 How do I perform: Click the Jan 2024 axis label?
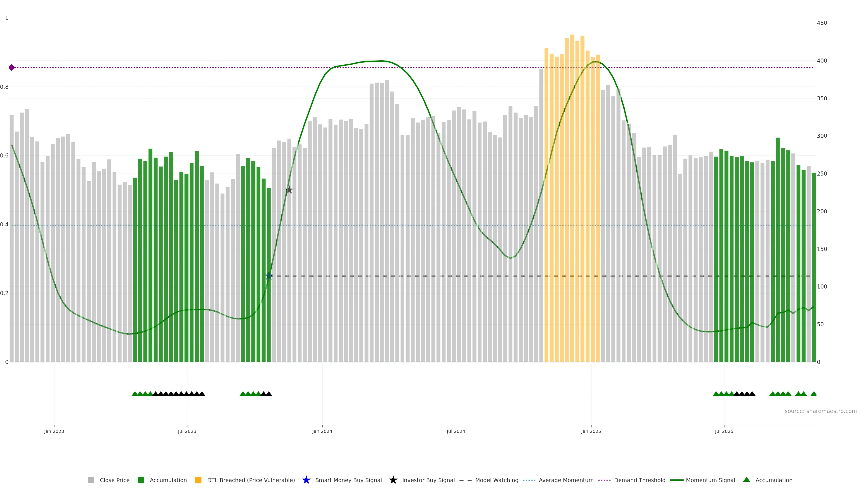(x=322, y=432)
